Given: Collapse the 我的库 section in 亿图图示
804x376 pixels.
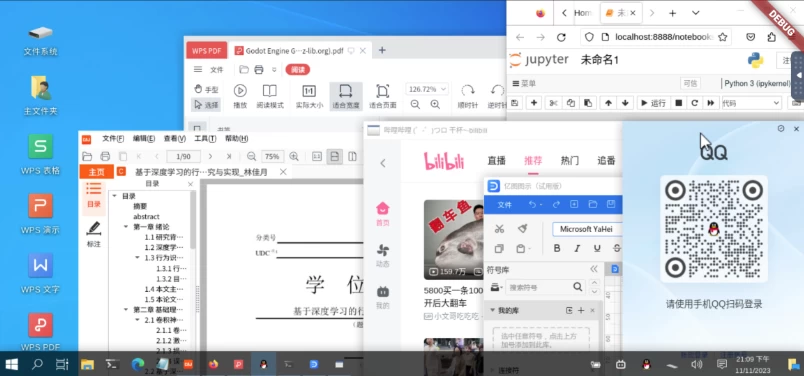Looking at the screenshot, I should point(492,310).
